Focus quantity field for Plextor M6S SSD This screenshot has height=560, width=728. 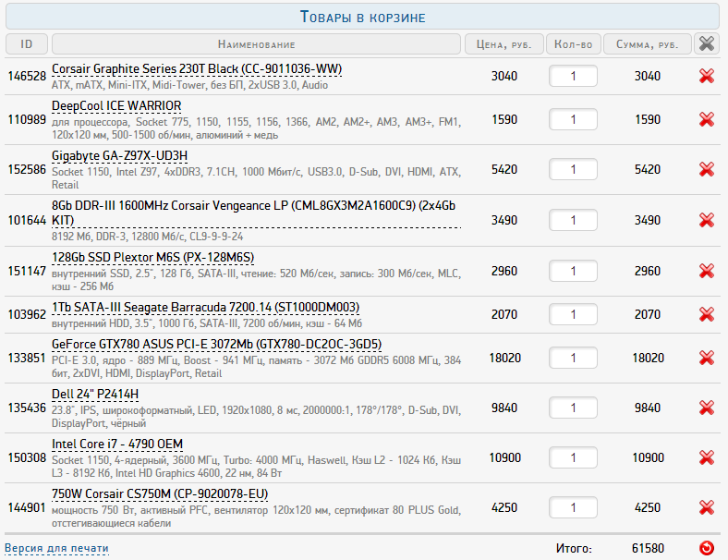click(x=573, y=271)
